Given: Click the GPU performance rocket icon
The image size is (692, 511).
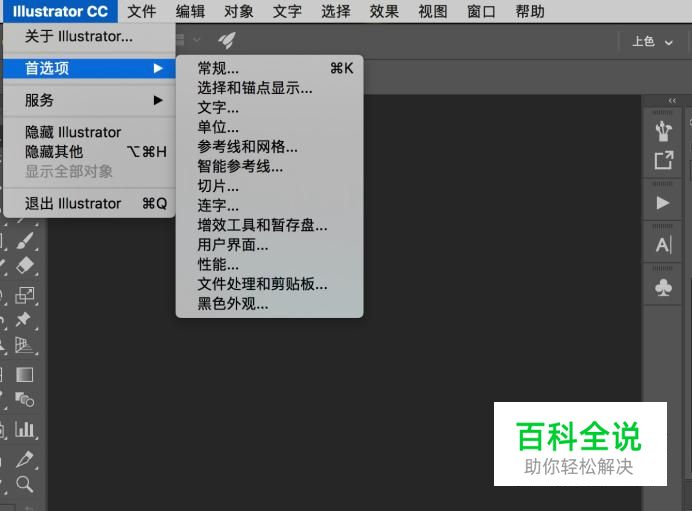Looking at the screenshot, I should click(x=227, y=41).
